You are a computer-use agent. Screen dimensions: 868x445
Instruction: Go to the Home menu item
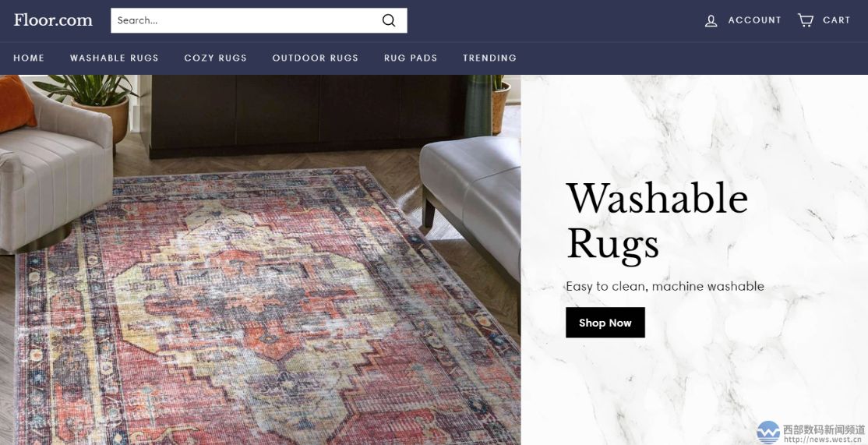click(x=29, y=58)
